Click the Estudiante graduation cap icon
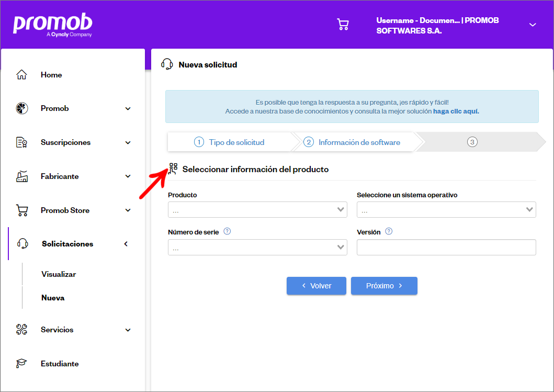 21,363
